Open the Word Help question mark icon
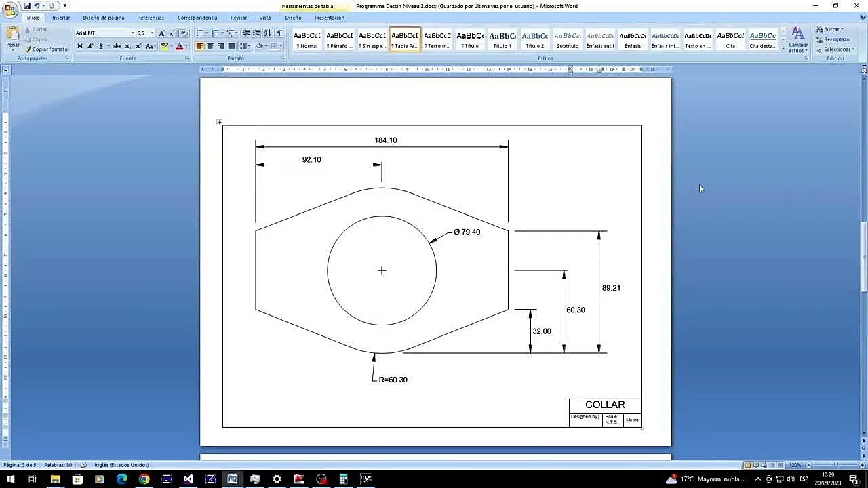The width and height of the screenshot is (868, 488). [x=862, y=18]
